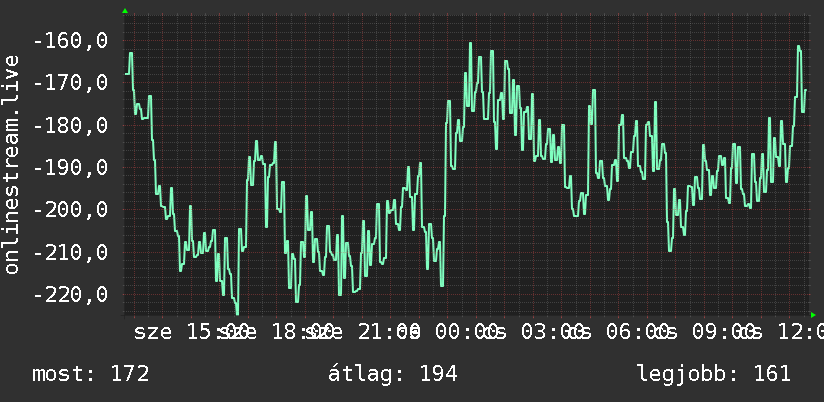Screen dimensions: 824x402
Task: Click the -190,0 y-axis label
Action: click(71, 168)
